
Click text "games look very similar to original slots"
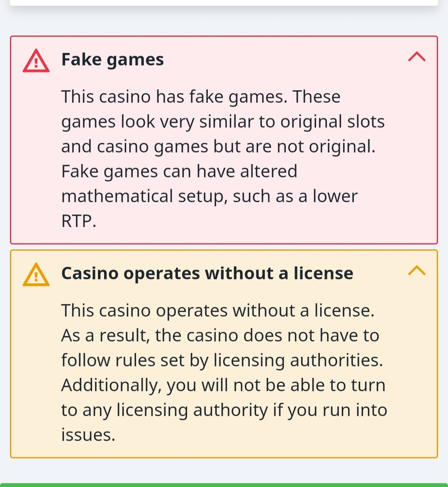[223, 122]
